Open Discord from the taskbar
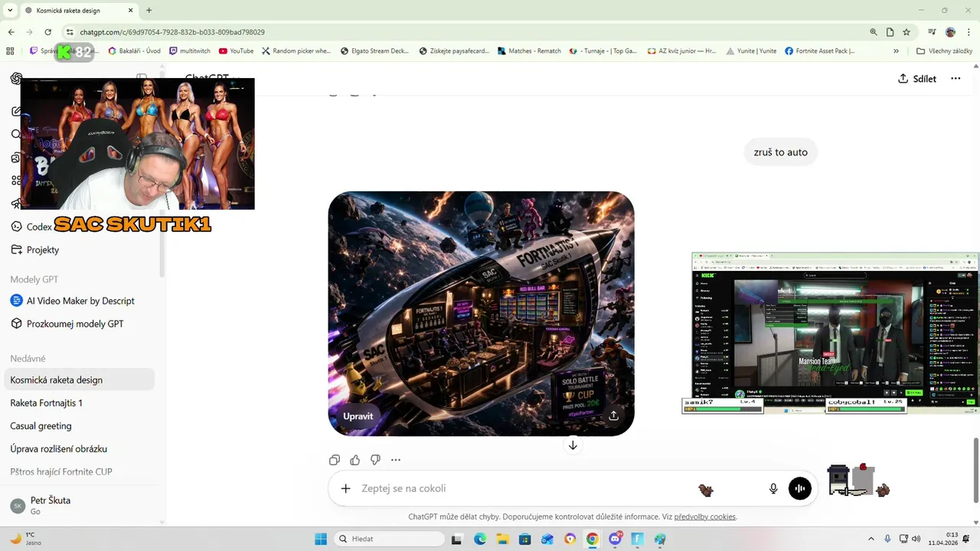This screenshot has height=551, width=980. pos(615,539)
